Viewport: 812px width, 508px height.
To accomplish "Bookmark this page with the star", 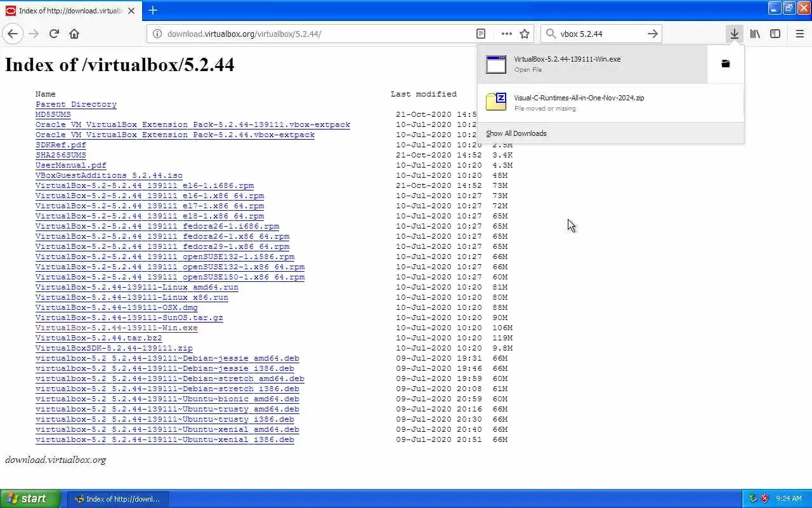I will click(x=525, y=34).
